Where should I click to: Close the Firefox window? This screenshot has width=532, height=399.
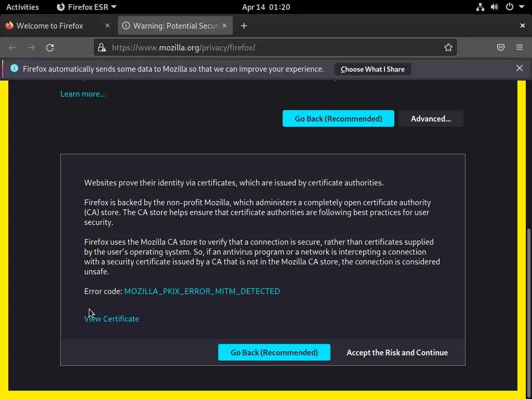(x=523, y=25)
